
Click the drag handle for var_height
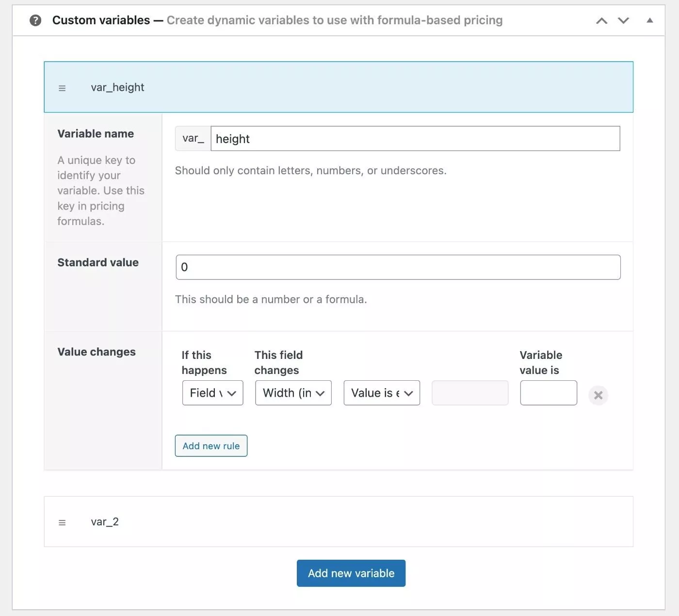(x=62, y=88)
